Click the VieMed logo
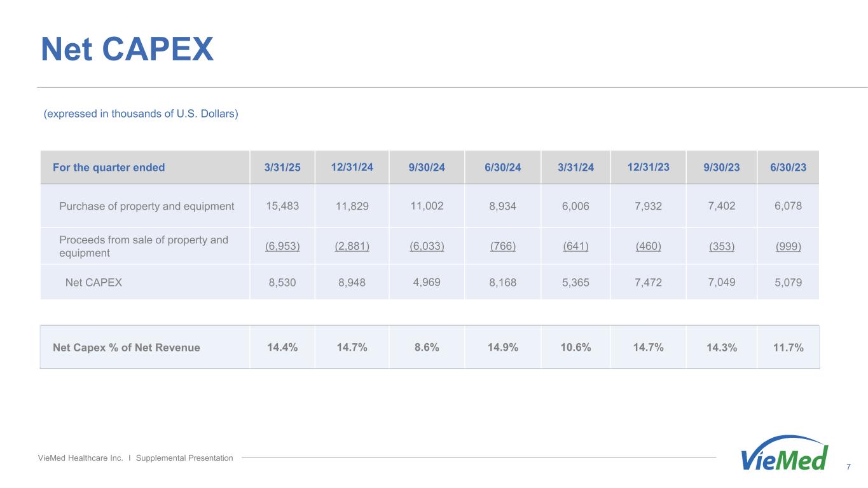Screen dimensions: 868x488 tap(785, 454)
